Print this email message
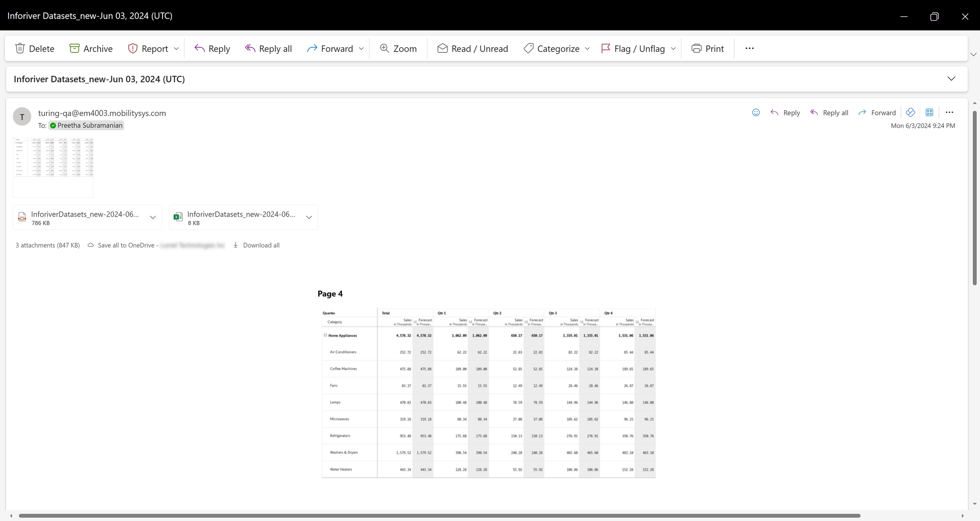Viewport: 980px width, 521px height. (707, 49)
